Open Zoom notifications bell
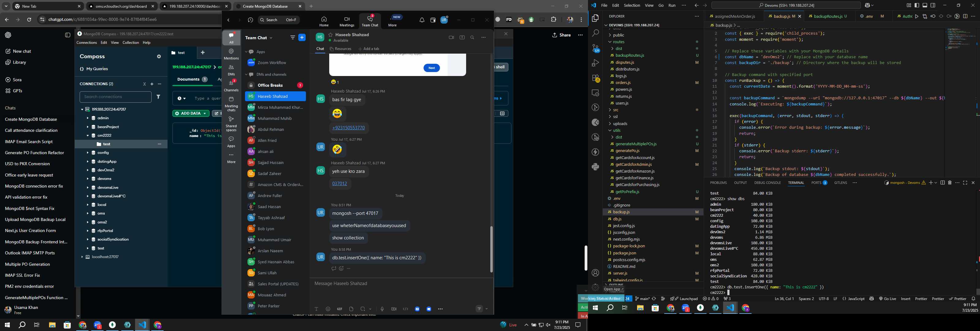 click(422, 20)
